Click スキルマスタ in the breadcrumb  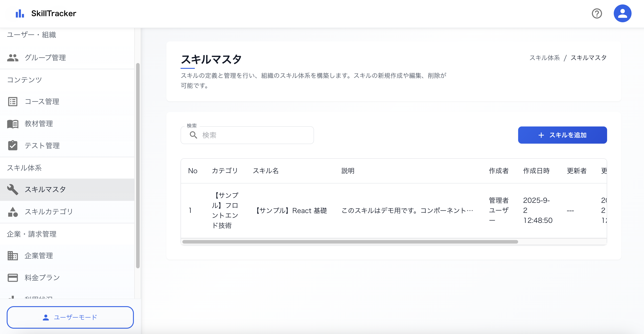tap(588, 58)
